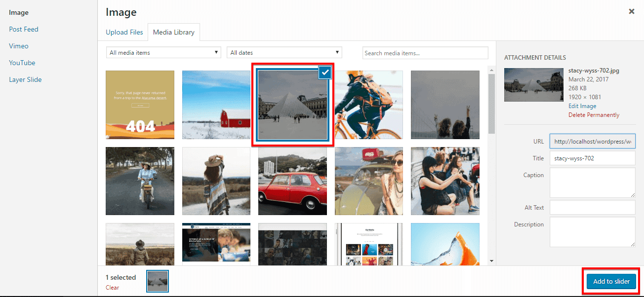Image resolution: width=644 pixels, height=297 pixels.
Task: Clear the current selection
Action: [x=112, y=288]
